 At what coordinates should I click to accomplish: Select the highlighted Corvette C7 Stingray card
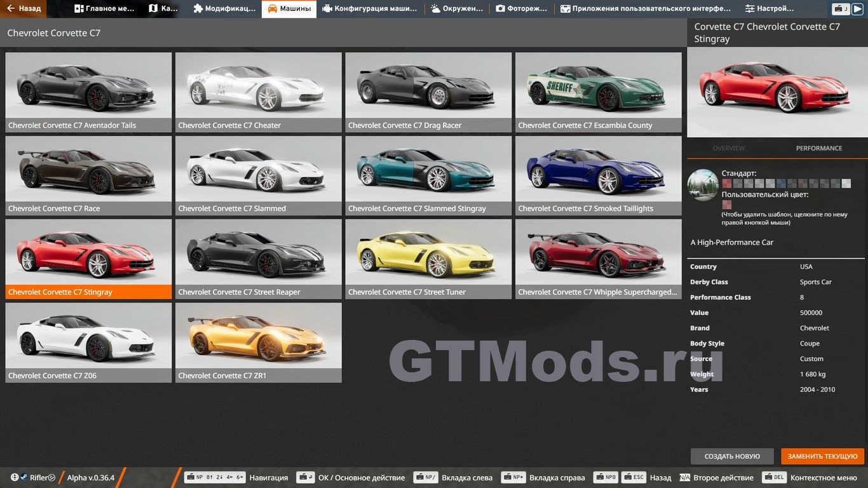[x=88, y=259]
